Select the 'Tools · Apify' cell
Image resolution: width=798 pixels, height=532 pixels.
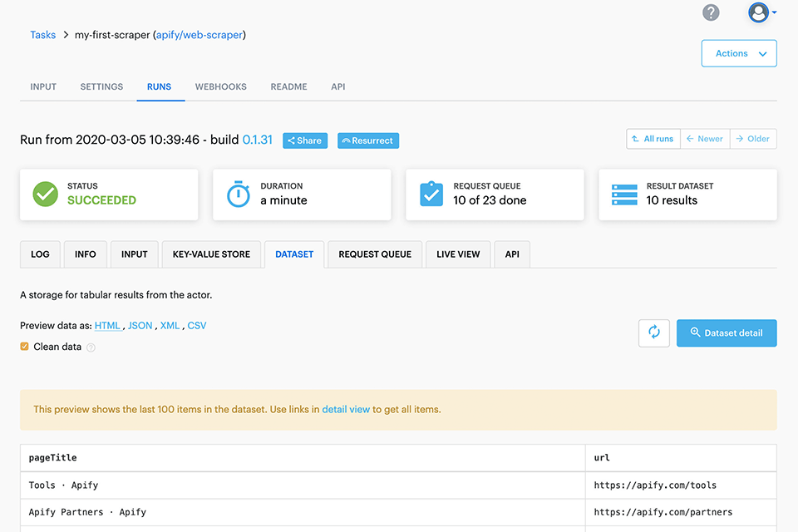click(303, 485)
